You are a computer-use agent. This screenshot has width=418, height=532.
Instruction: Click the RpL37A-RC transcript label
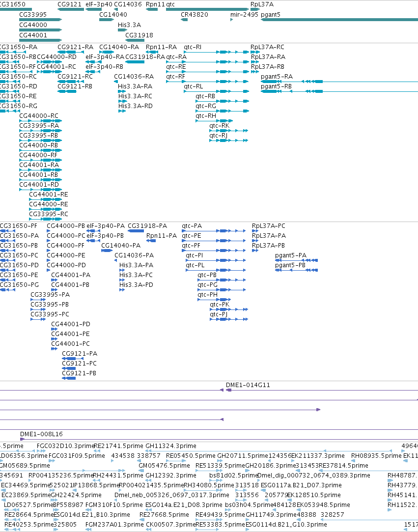267,47
